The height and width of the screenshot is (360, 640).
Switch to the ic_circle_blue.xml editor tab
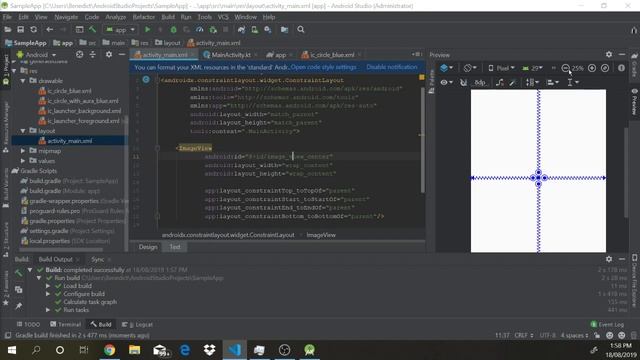332,55
